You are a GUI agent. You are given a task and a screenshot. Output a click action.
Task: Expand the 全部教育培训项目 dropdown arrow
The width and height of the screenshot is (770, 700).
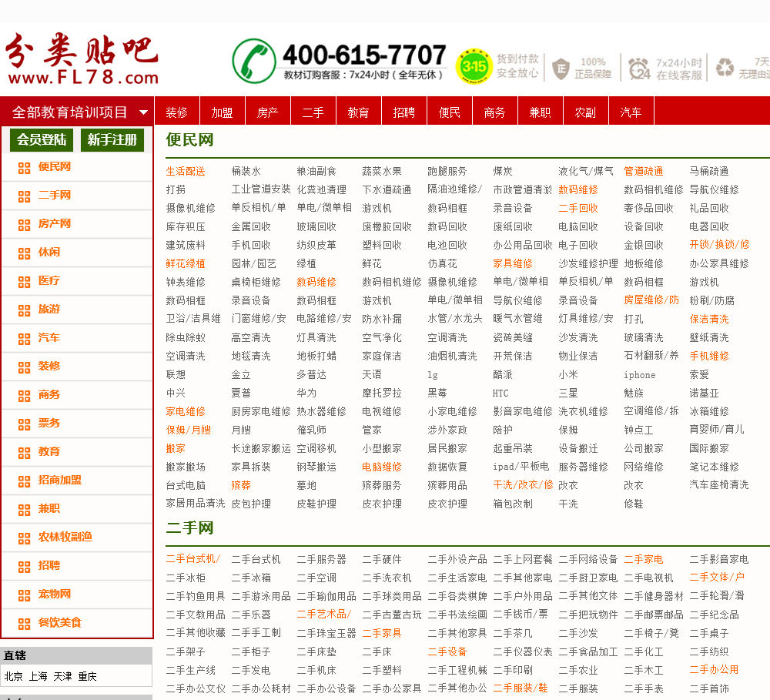click(x=143, y=112)
